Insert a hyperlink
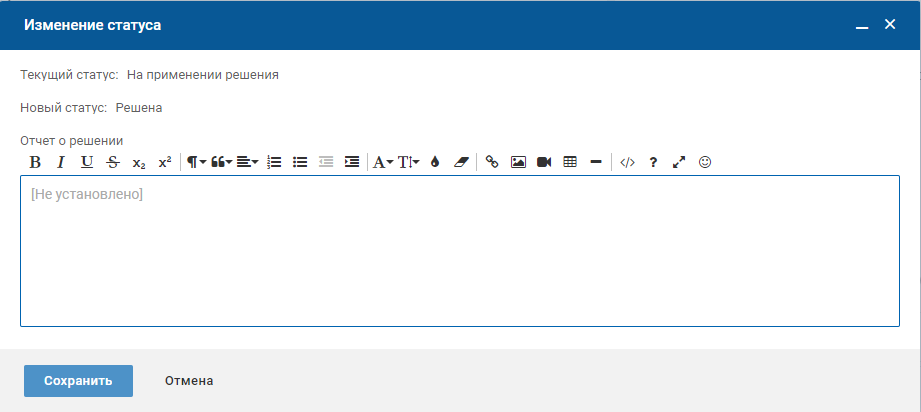Screen dimensions: 921x412 point(492,162)
